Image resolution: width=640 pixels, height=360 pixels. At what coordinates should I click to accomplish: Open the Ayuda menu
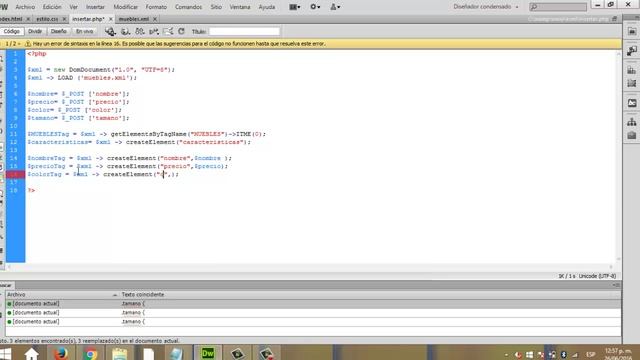[x=267, y=7]
